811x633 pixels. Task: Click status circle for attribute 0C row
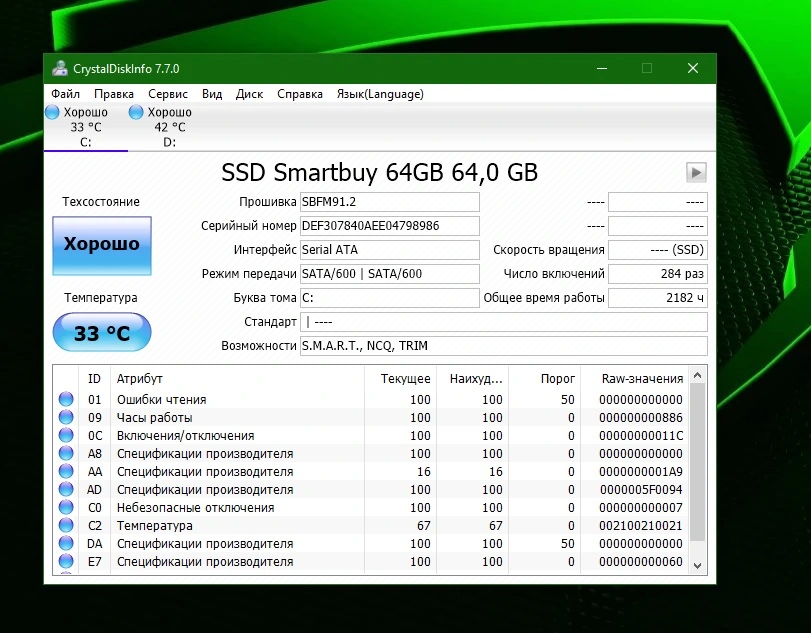click(66, 435)
